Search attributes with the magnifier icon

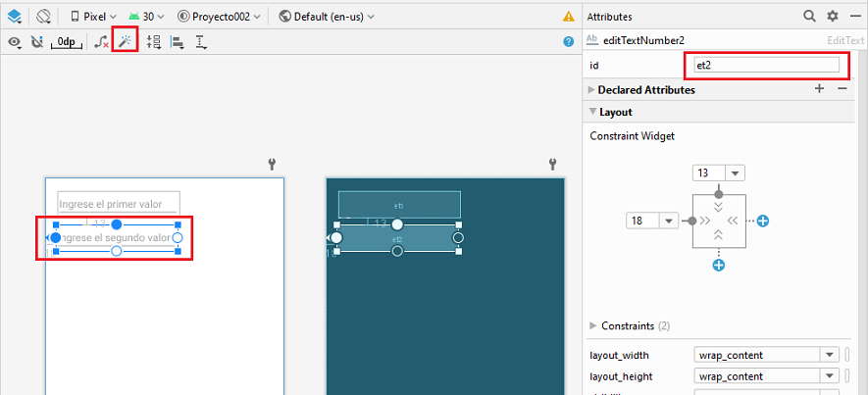pos(809,17)
